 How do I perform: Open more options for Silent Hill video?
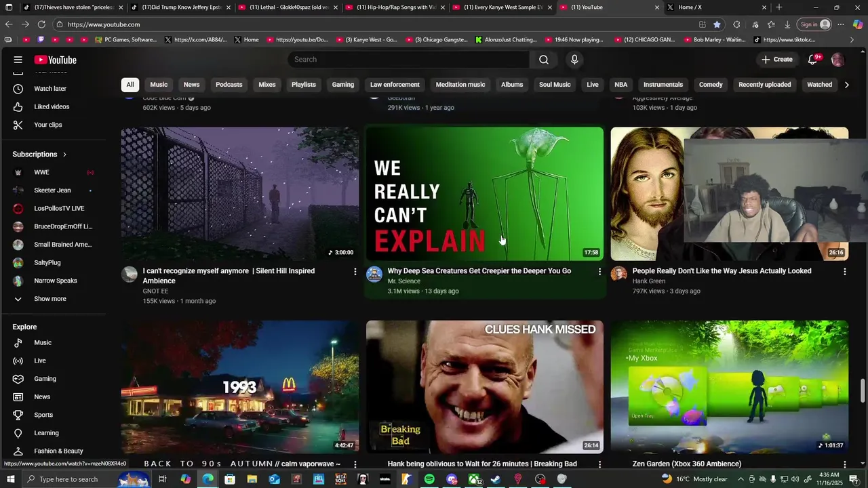click(x=355, y=272)
